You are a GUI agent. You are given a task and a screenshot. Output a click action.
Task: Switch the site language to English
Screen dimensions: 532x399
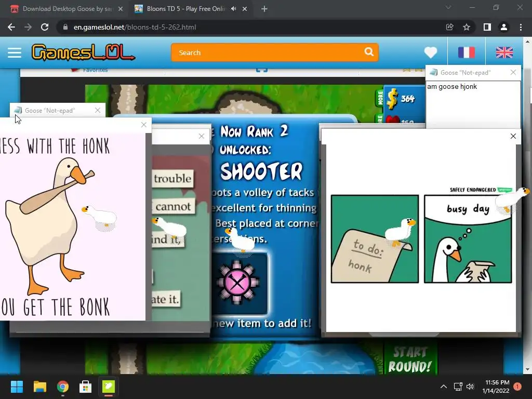[504, 52]
